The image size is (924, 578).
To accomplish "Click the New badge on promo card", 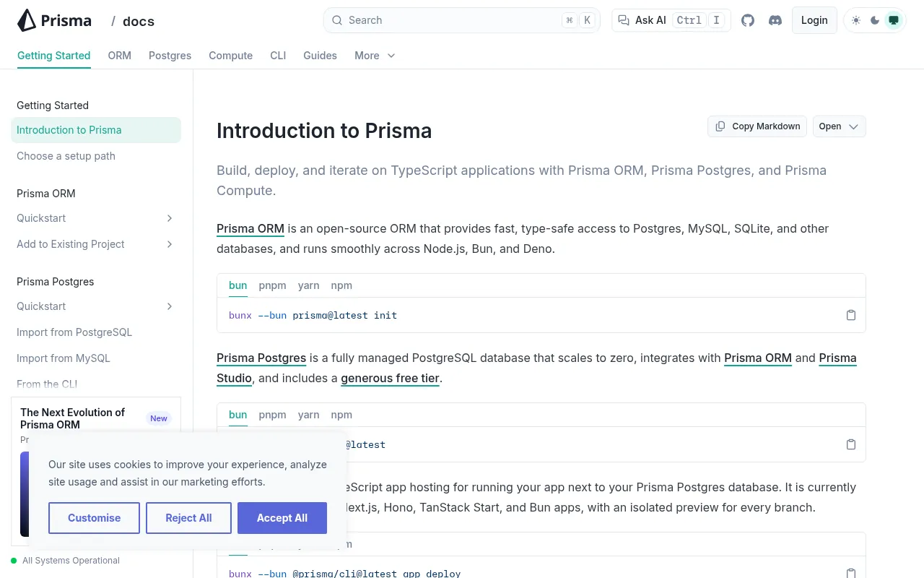I will [159, 418].
